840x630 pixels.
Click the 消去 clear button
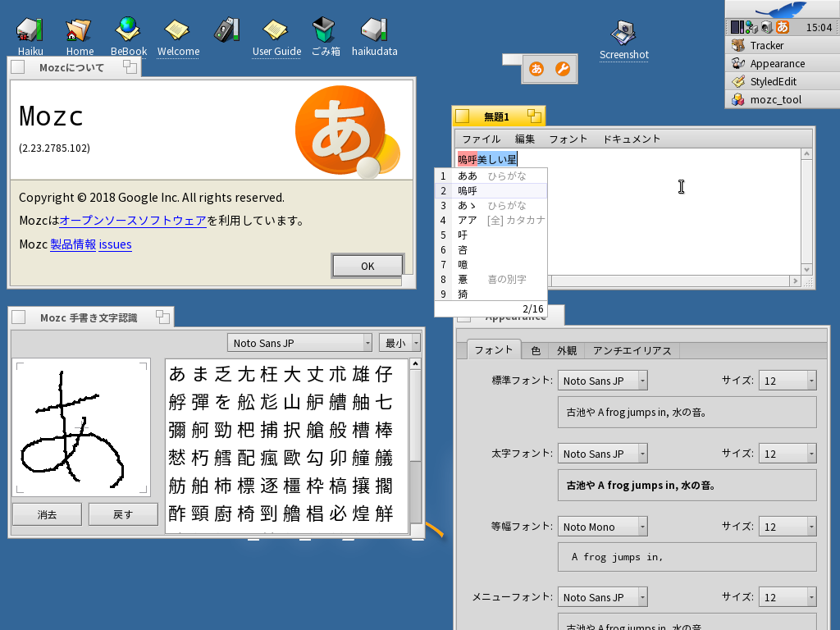(x=47, y=514)
